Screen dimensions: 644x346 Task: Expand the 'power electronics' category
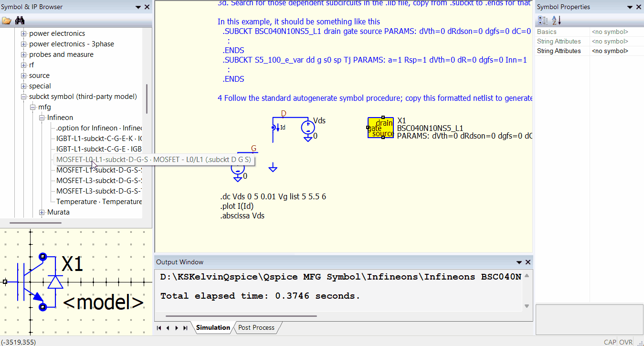(23, 33)
